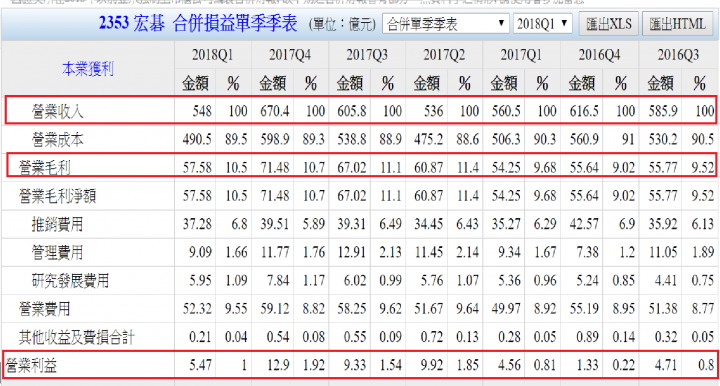The height and width of the screenshot is (386, 720).
Task: Click the table title 2353 宏碁 合併損益單季季表
Action: [198, 23]
